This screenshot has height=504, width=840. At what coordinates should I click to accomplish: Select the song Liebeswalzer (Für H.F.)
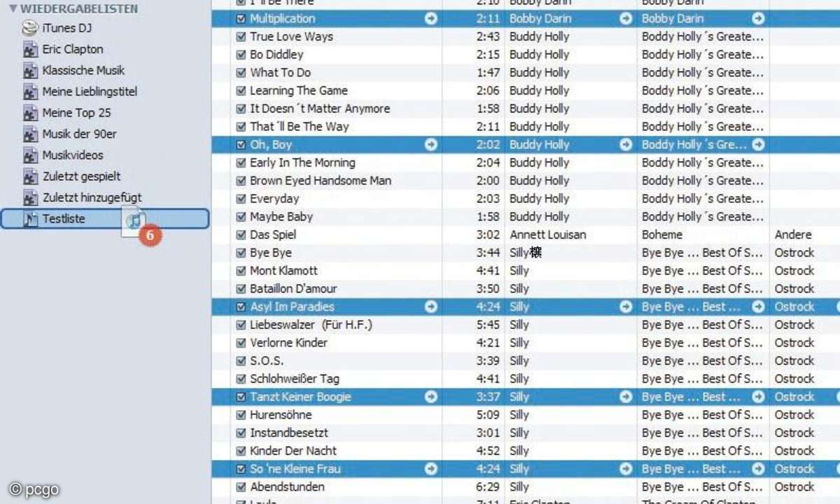[311, 325]
